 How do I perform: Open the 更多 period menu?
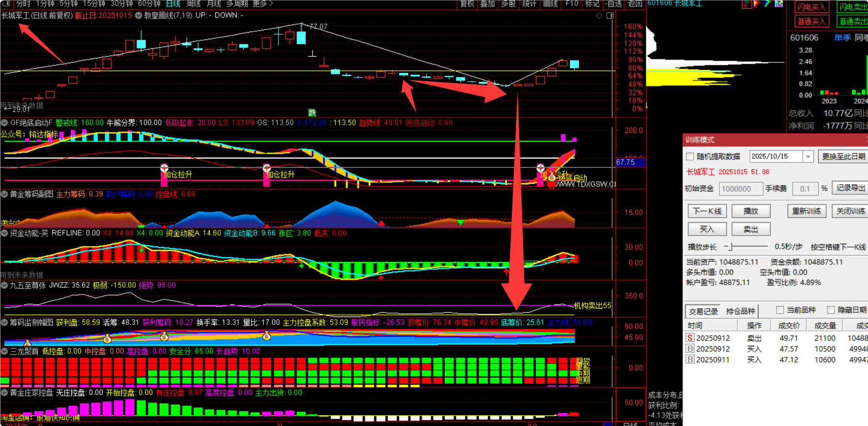coord(262,4)
